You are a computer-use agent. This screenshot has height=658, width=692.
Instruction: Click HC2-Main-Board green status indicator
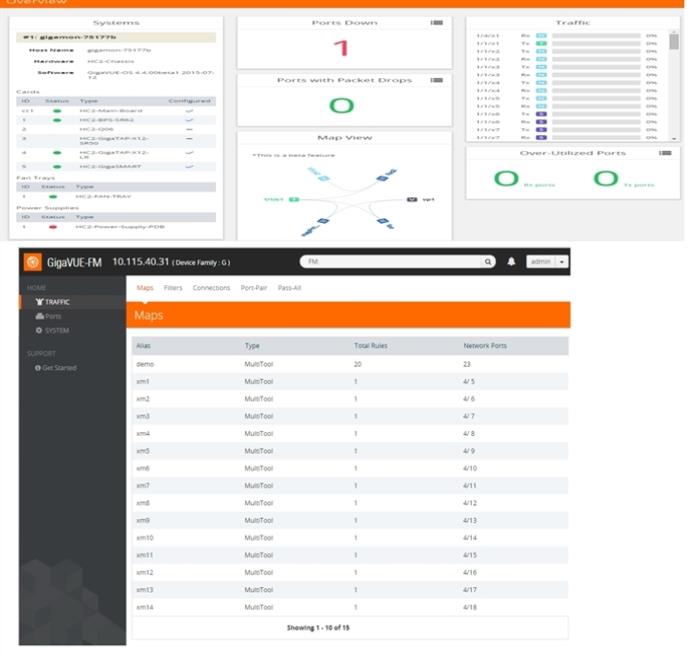tap(57, 111)
